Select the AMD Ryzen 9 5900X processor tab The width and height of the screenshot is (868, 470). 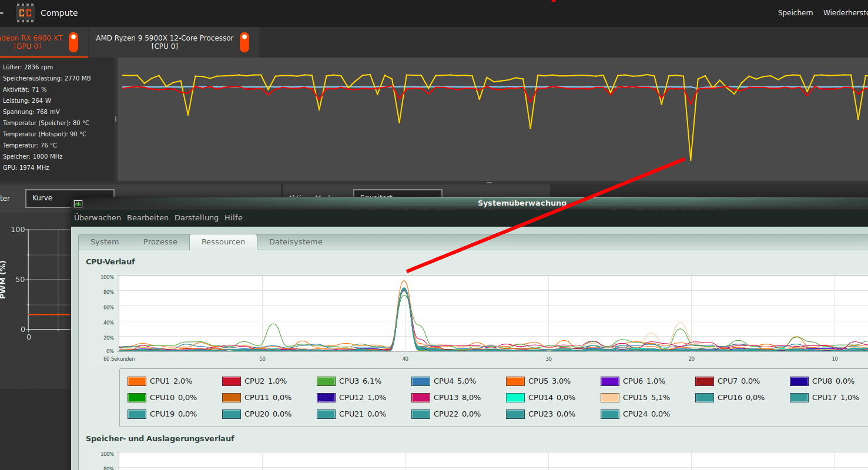tap(173, 42)
